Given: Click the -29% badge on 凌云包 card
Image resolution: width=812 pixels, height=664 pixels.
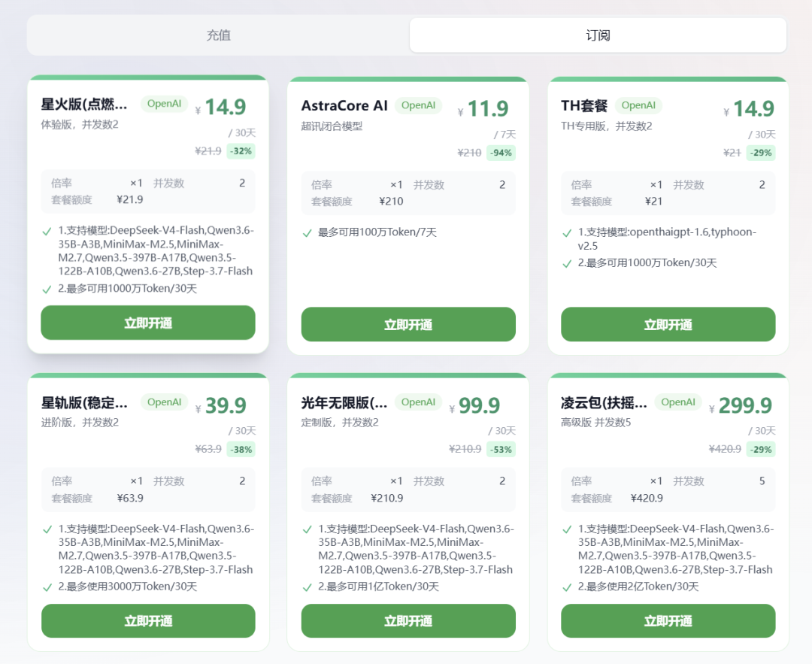Looking at the screenshot, I should click(x=761, y=450).
